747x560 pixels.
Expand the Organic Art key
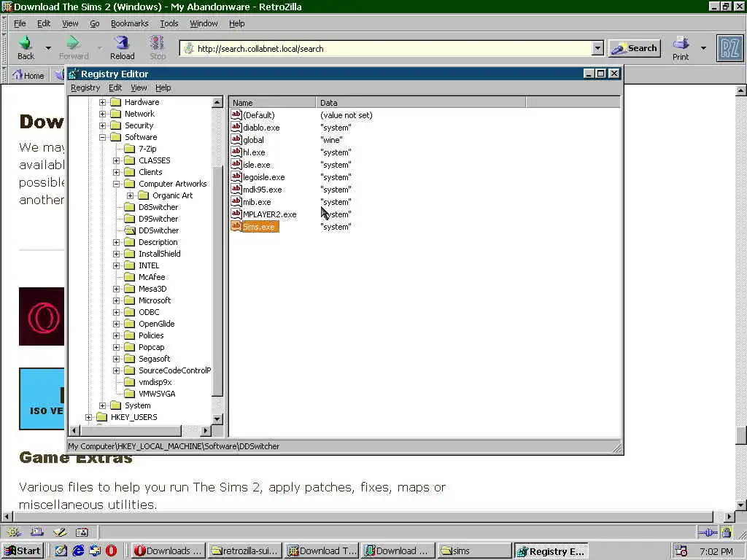coord(130,195)
